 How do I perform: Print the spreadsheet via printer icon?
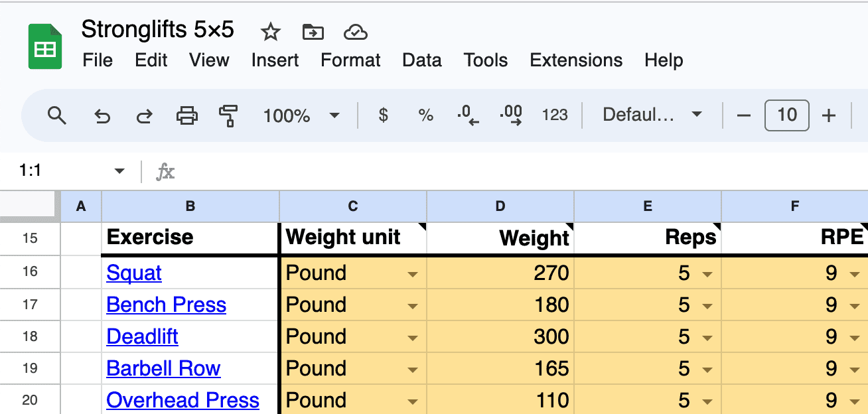pos(187,116)
